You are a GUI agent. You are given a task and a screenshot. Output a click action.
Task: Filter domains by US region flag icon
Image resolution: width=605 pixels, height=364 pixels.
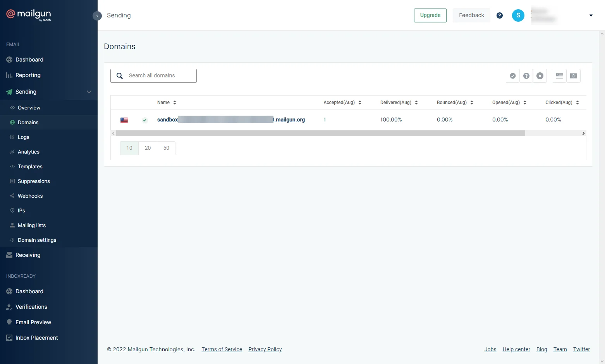pyautogui.click(x=559, y=76)
